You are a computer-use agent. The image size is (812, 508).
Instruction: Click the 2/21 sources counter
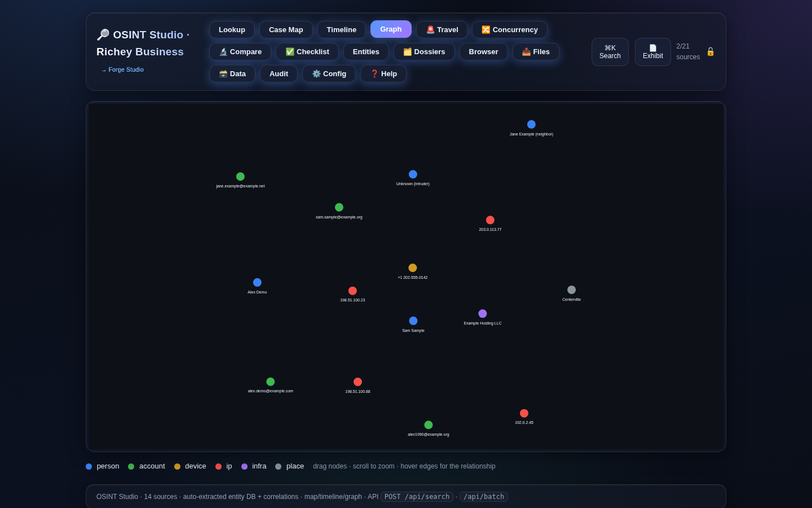tap(688, 51)
